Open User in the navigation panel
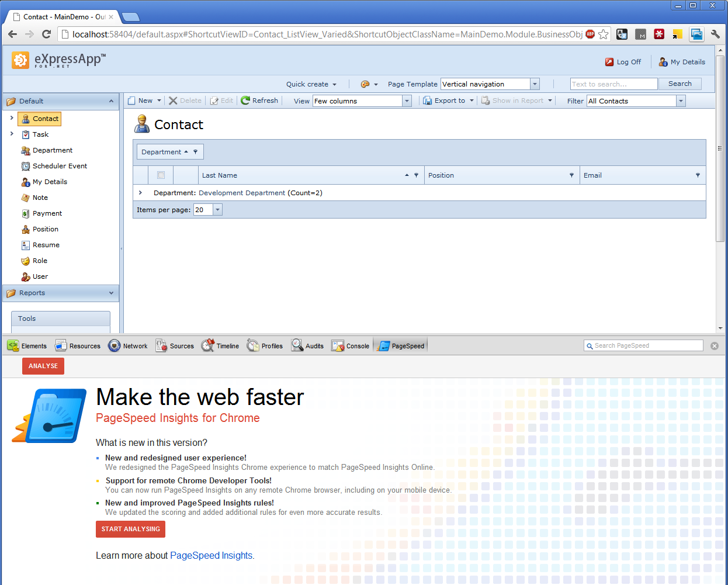 [34, 276]
